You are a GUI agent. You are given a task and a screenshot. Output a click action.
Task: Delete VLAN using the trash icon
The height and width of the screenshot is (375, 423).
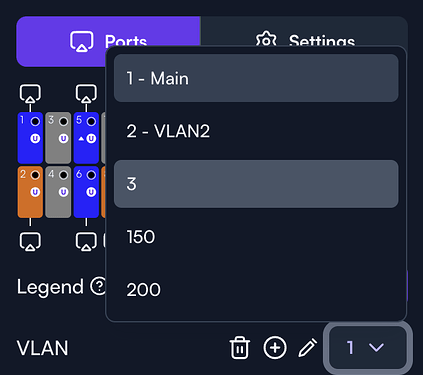coord(239,348)
